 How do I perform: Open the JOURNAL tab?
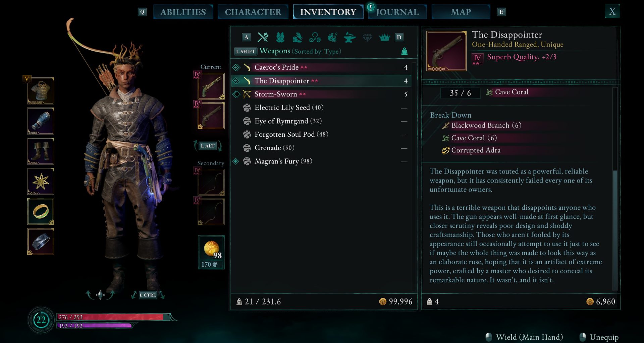(x=397, y=12)
